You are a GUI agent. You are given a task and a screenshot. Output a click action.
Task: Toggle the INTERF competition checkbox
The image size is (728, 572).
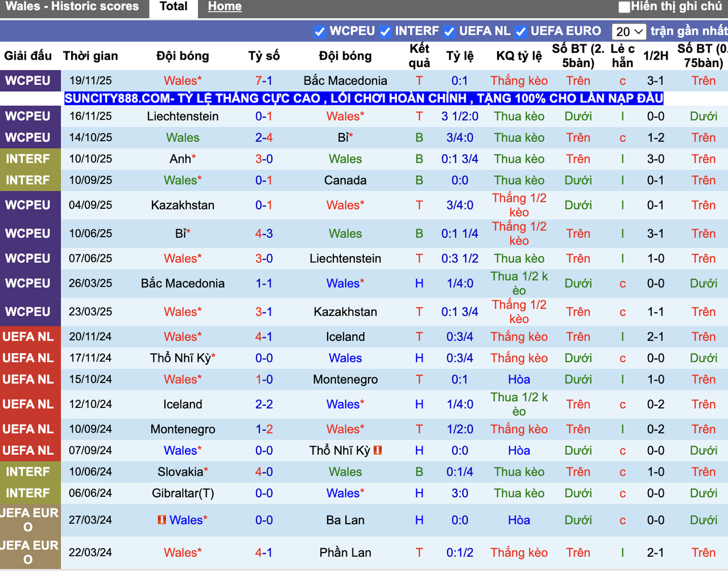click(385, 32)
